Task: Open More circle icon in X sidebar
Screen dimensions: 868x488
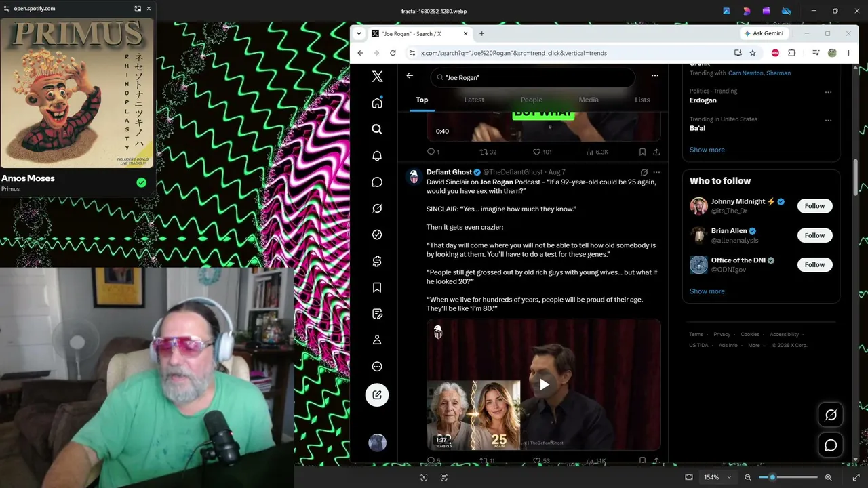Action: coord(377,367)
